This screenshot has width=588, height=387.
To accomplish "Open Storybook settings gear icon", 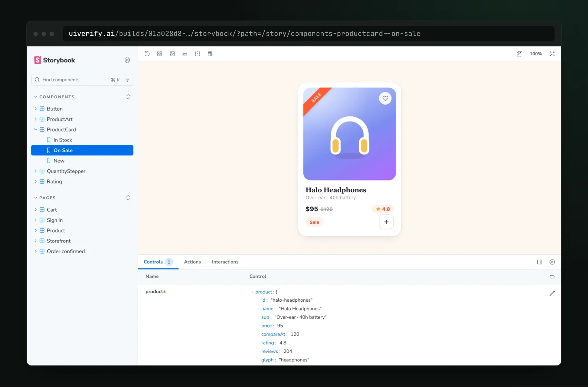I will tap(127, 60).
